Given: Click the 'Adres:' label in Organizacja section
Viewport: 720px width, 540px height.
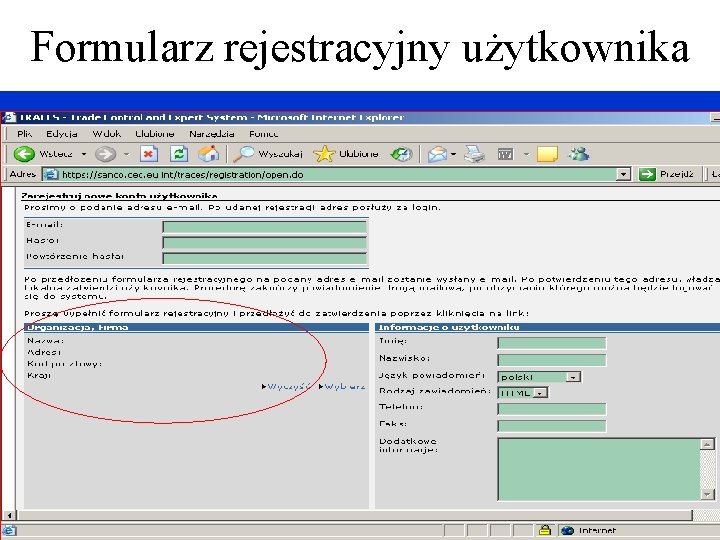Looking at the screenshot, I should tap(44, 352).
